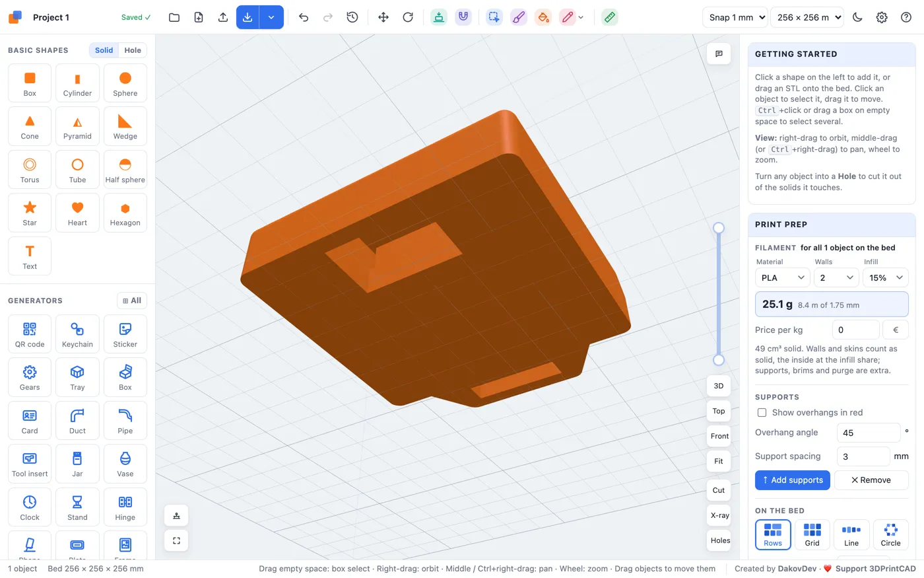Open the bed size 256 × 256 dropdown

[x=807, y=17]
